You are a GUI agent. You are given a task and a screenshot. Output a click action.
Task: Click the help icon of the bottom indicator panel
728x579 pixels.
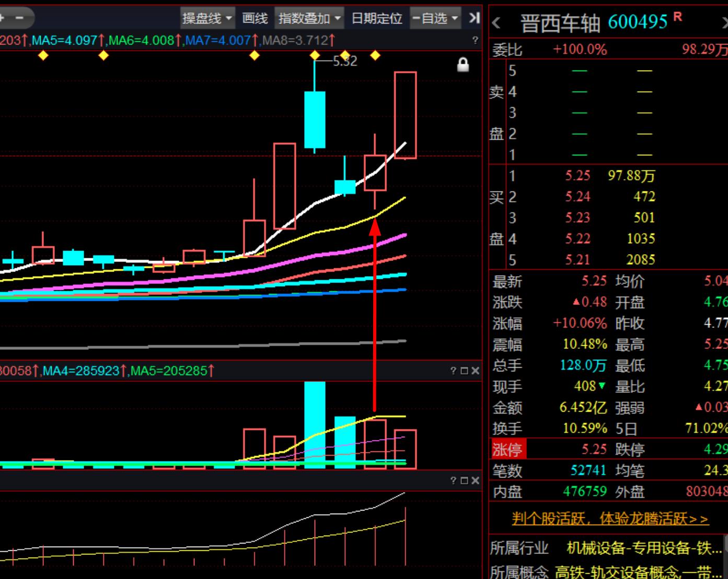click(453, 481)
